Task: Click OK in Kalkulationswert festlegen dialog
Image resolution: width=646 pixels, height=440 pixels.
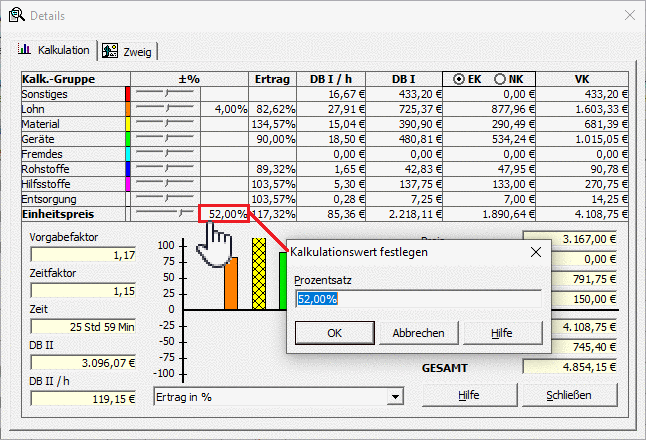Action: tap(335, 333)
